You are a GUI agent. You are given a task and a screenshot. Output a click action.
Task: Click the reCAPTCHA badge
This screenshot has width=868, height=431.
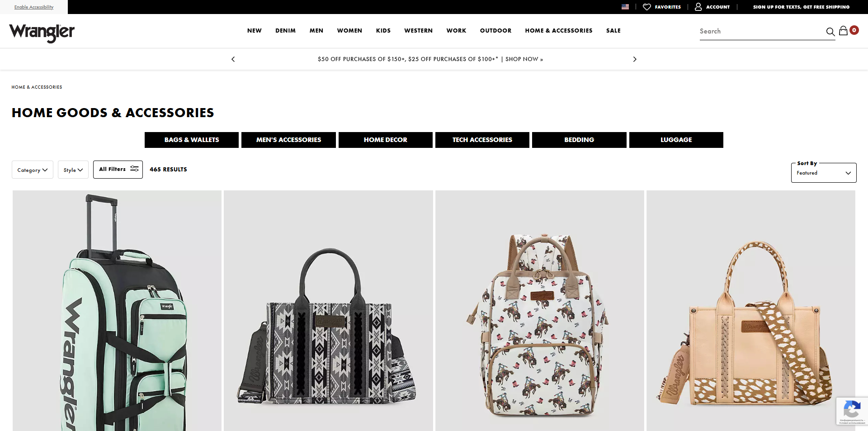pyautogui.click(x=852, y=411)
